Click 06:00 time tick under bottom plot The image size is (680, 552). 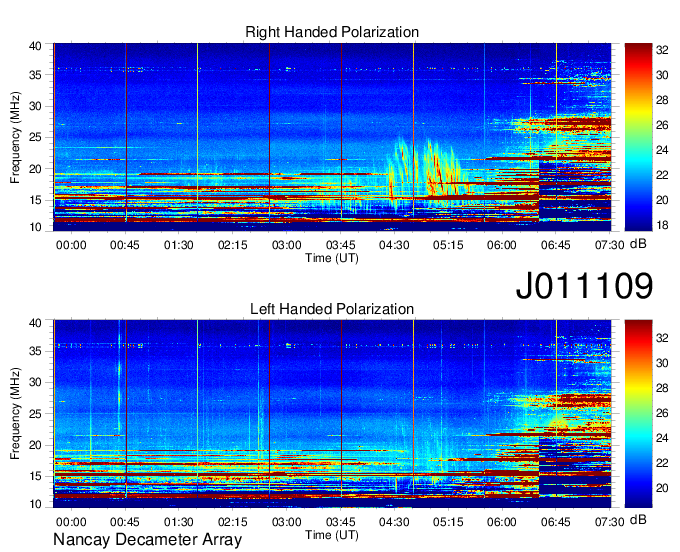tap(502, 522)
